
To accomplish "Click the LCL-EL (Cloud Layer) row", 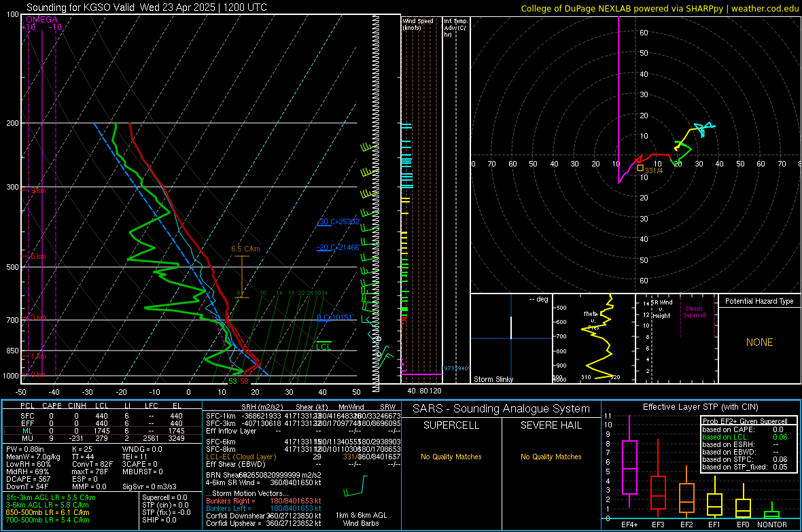I will click(303, 457).
